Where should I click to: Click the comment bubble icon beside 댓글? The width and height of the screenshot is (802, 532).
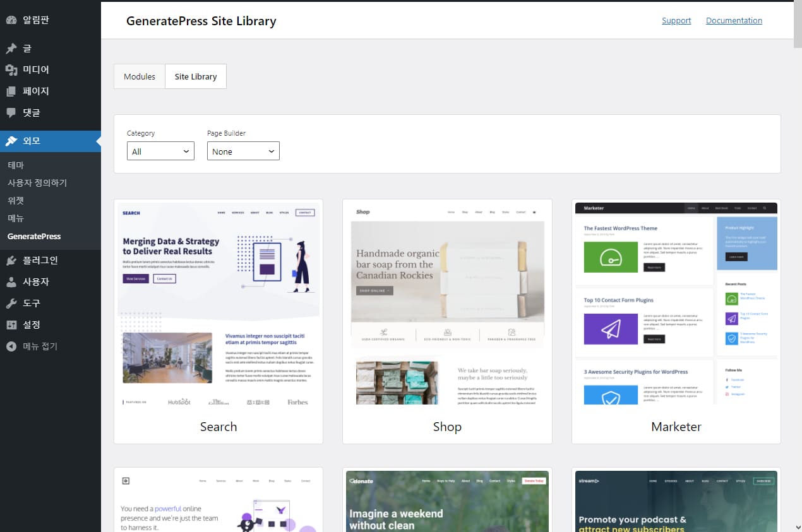click(11, 113)
